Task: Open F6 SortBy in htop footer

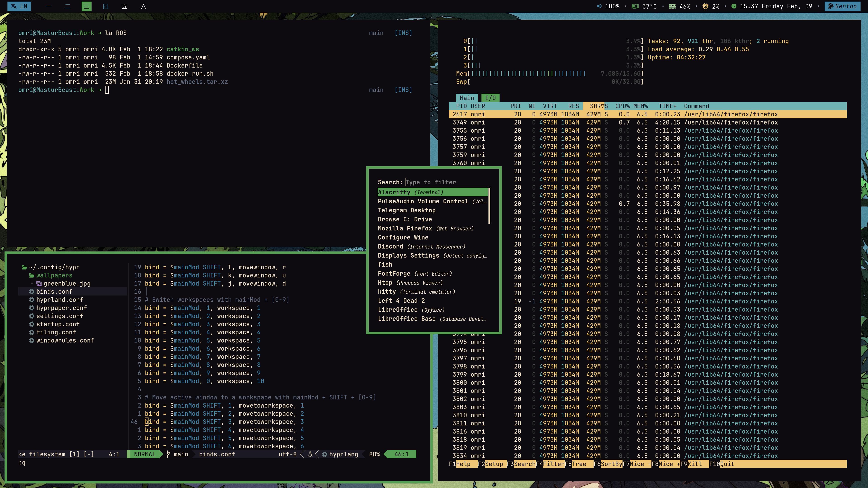Action: click(608, 464)
